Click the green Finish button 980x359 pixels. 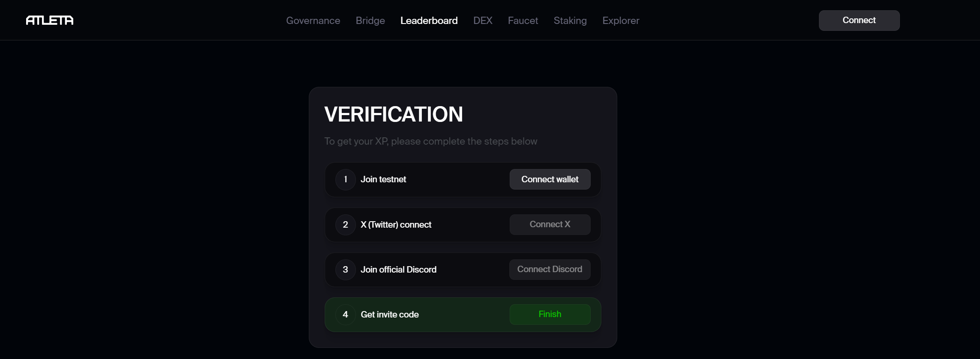550,314
